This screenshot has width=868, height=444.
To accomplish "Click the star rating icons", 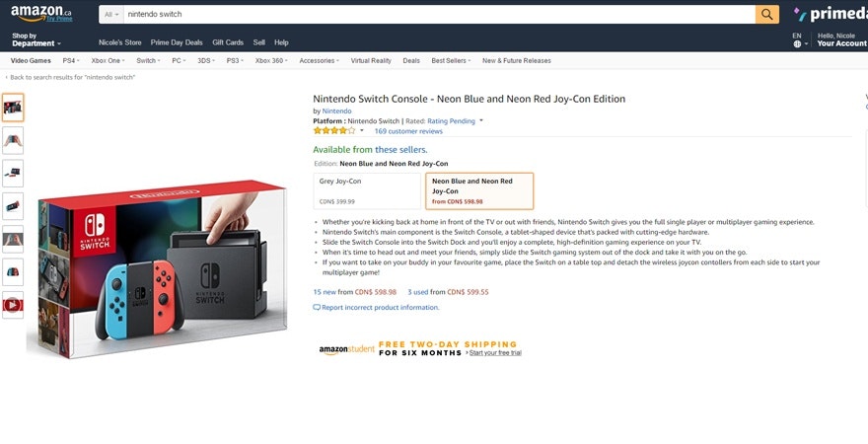I will tap(334, 130).
